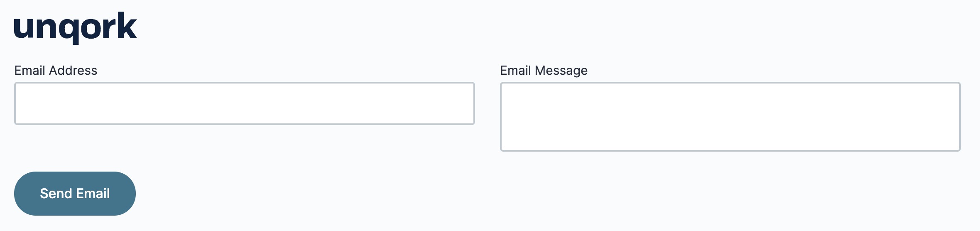Viewport: 980px width, 231px height.
Task: Click the Send Email button
Action: [x=75, y=194]
